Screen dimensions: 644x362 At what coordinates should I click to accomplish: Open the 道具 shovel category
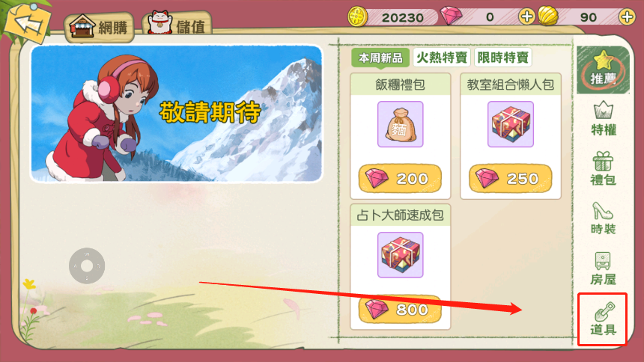tap(603, 319)
